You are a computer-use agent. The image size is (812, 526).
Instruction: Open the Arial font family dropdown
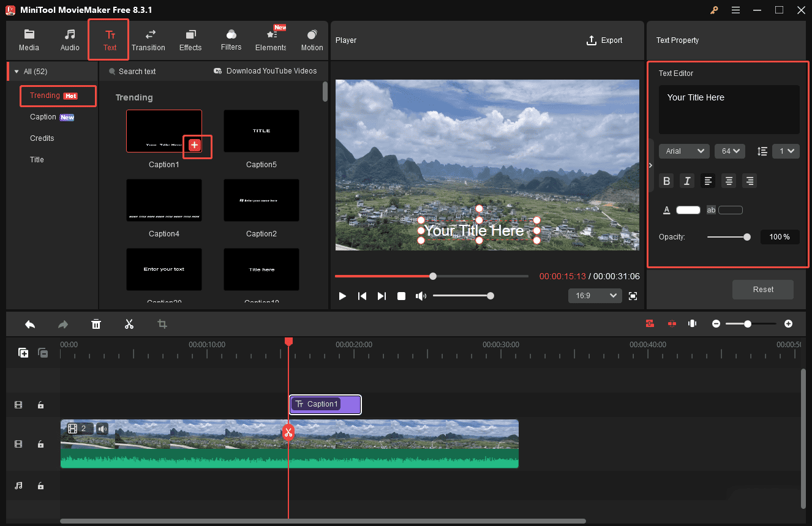coord(684,151)
